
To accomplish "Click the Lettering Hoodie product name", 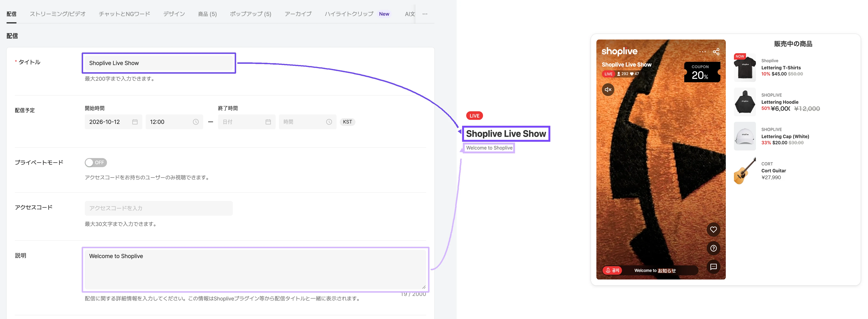I will [x=780, y=102].
